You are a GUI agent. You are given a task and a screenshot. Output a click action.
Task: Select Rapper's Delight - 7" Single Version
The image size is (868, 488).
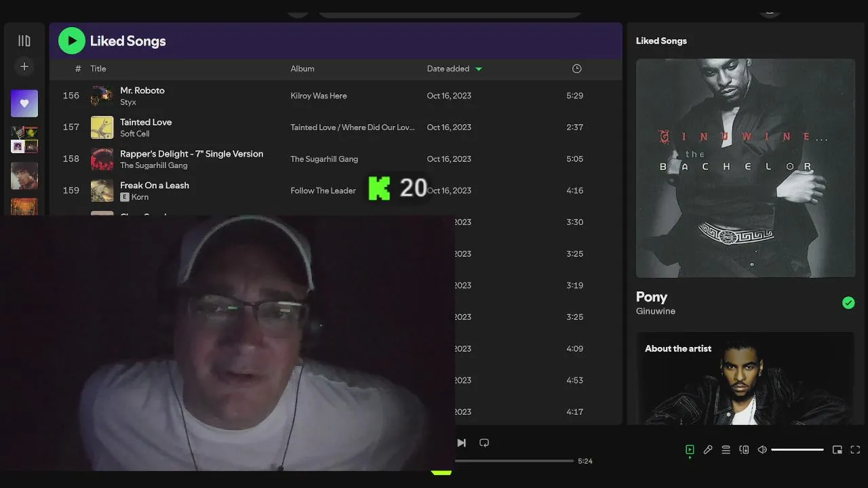tap(192, 154)
